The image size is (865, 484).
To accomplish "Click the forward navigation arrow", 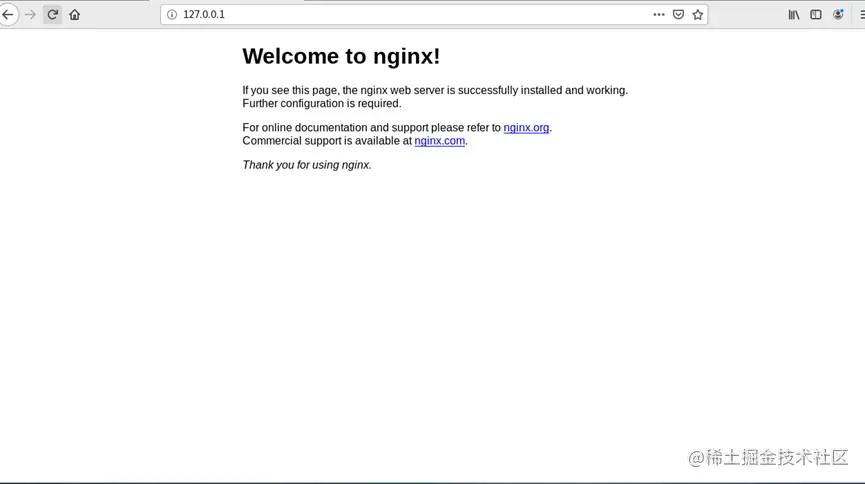I will pyautogui.click(x=30, y=14).
